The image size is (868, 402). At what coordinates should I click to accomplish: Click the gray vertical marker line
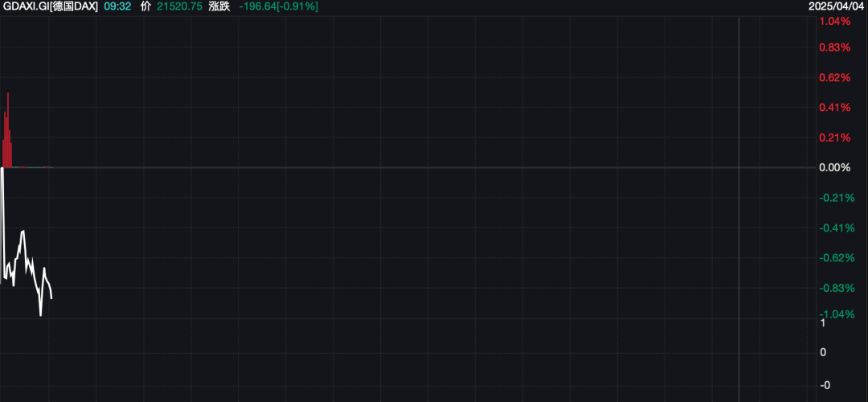click(739, 209)
